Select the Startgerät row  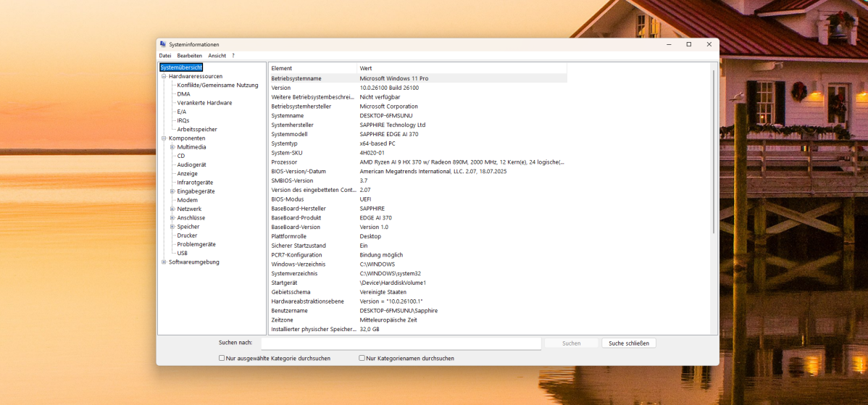click(x=418, y=283)
